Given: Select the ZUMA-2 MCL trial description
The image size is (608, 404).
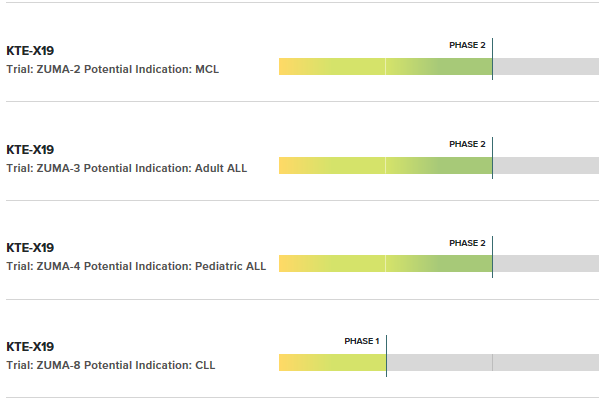Looking at the screenshot, I should pyautogui.click(x=112, y=69).
